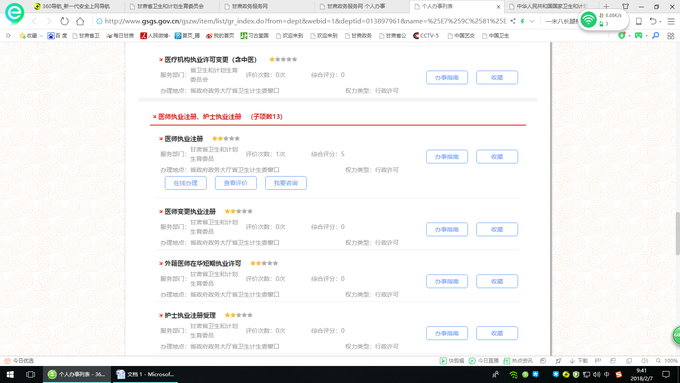Click the 在线办理 button

pyautogui.click(x=186, y=183)
